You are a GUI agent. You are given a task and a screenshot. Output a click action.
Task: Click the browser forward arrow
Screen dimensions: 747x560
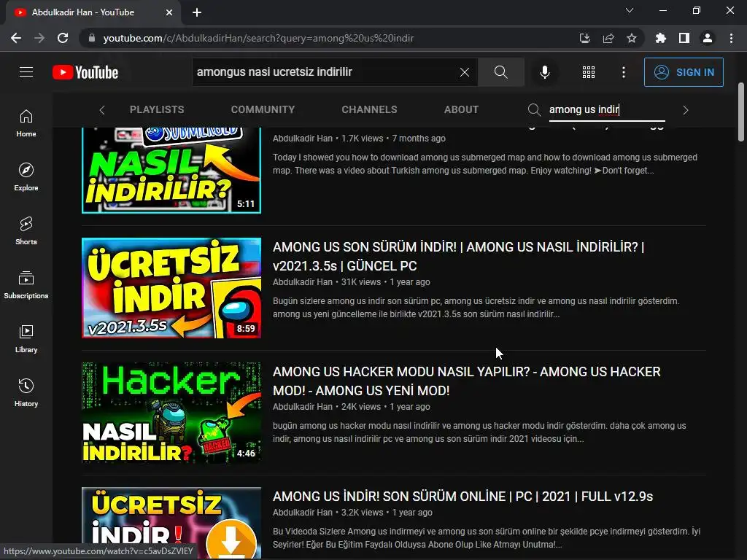click(x=39, y=38)
